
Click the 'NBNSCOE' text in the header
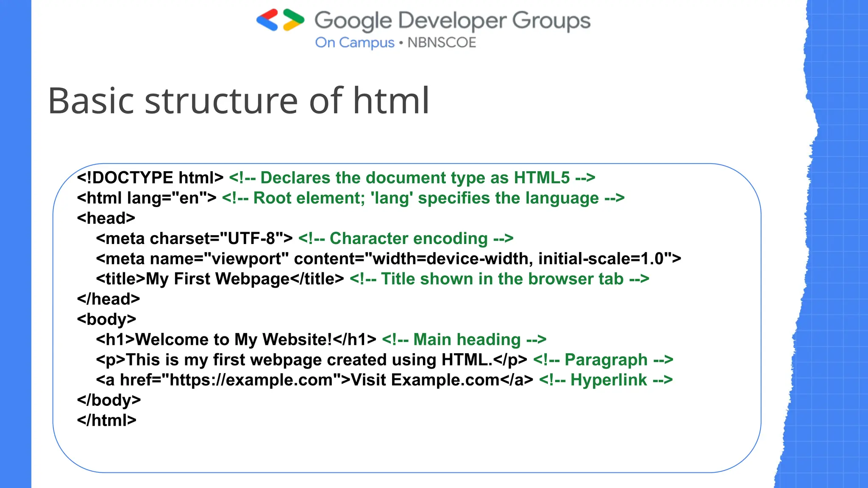(442, 43)
